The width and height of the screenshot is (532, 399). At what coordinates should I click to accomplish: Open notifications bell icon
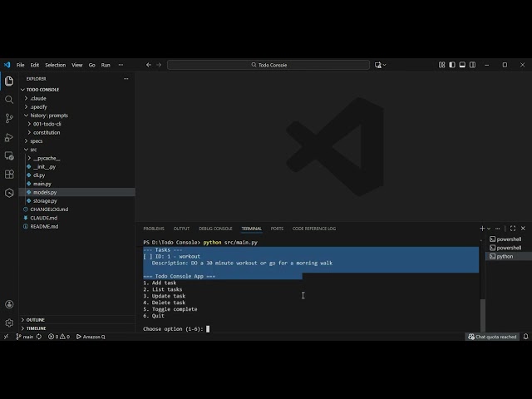click(525, 337)
